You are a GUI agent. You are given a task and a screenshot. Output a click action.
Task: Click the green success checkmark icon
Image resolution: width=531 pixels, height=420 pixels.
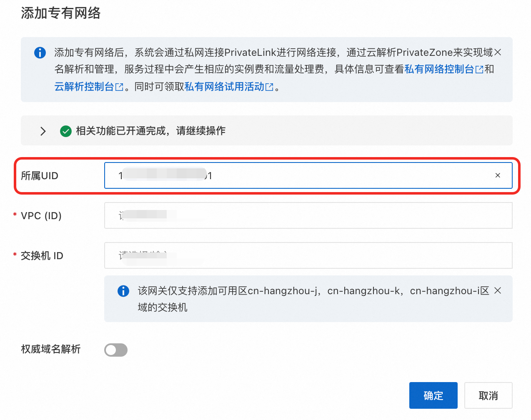pyautogui.click(x=66, y=131)
